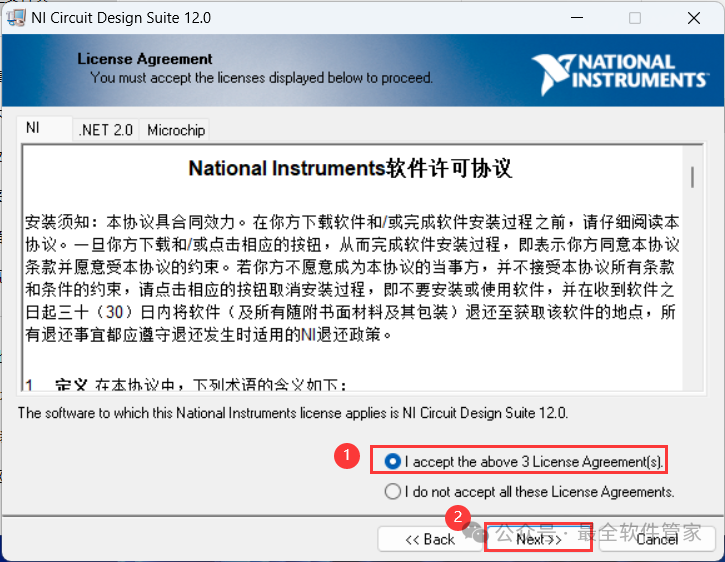Image resolution: width=725 pixels, height=562 pixels.
Task: Open the .NET 2.0 license tab
Action: coord(105,130)
